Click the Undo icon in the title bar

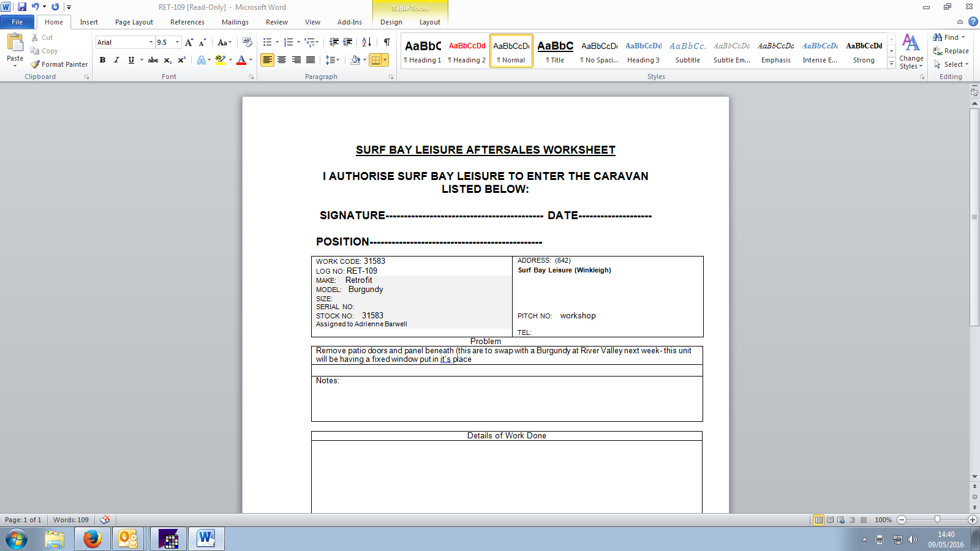(x=36, y=7)
